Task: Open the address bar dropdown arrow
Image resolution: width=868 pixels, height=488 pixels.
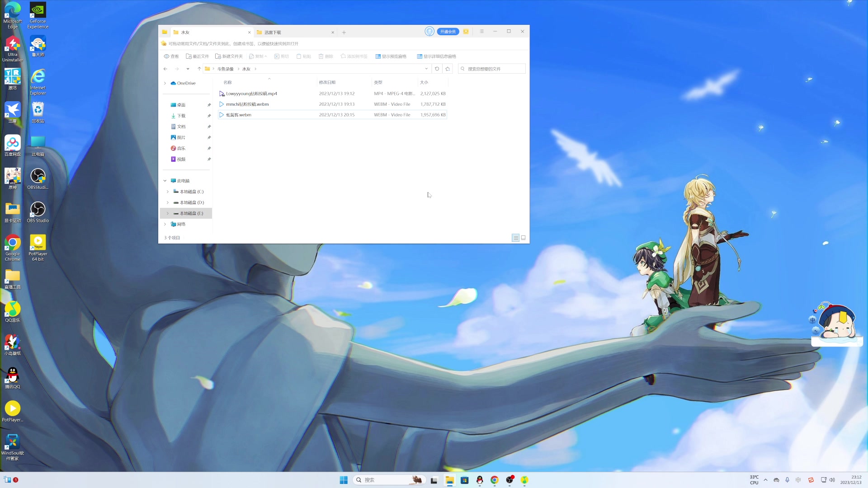Action: tap(426, 69)
